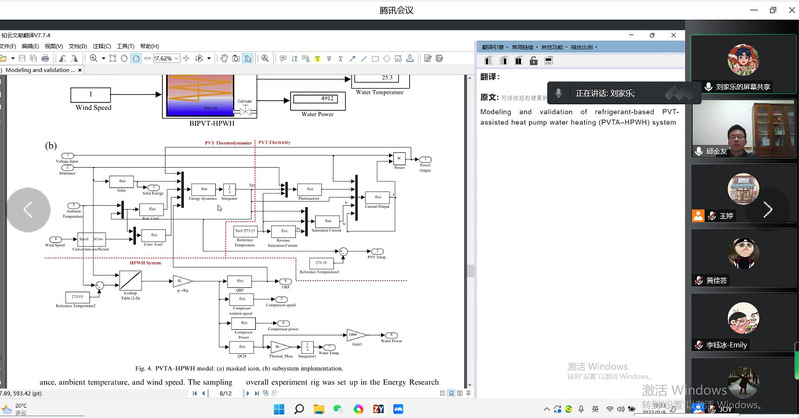Screen dimensions: 799x418
Task: Open Tencent Meeting taskbar icon
Action: (398, 409)
